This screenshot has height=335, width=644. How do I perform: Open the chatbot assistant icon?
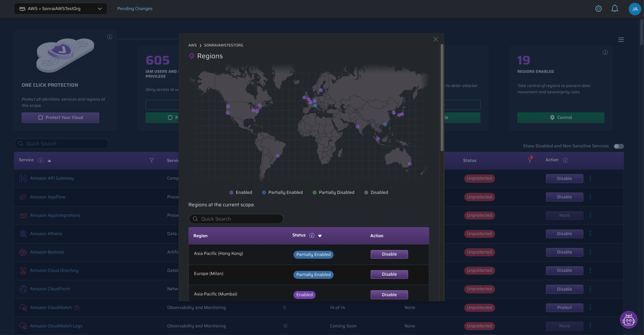pyautogui.click(x=628, y=320)
